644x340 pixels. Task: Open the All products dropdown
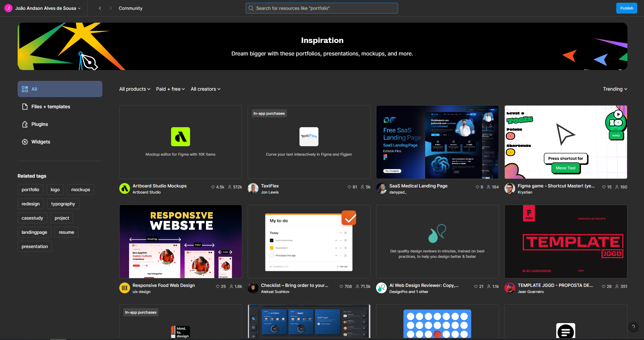[x=134, y=89]
